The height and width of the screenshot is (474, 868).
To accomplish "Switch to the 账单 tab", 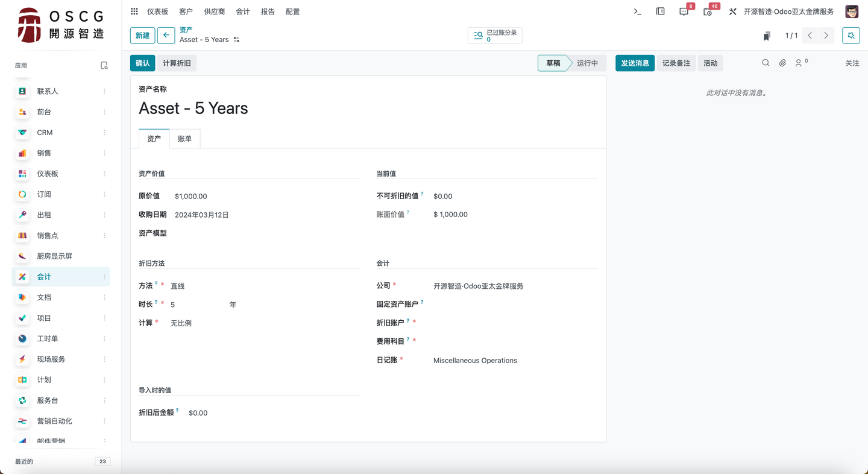I will [x=185, y=138].
